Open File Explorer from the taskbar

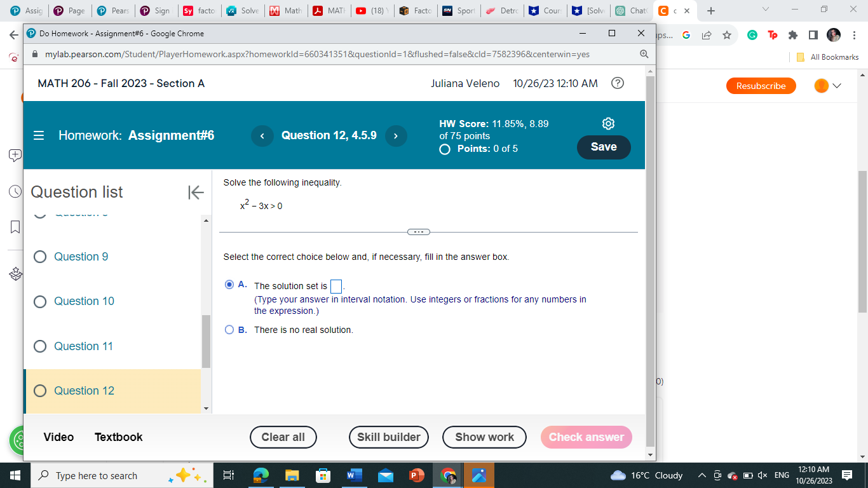[x=292, y=475]
